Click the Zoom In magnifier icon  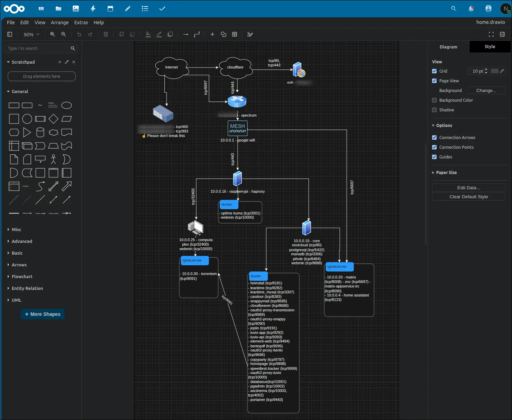(x=52, y=34)
